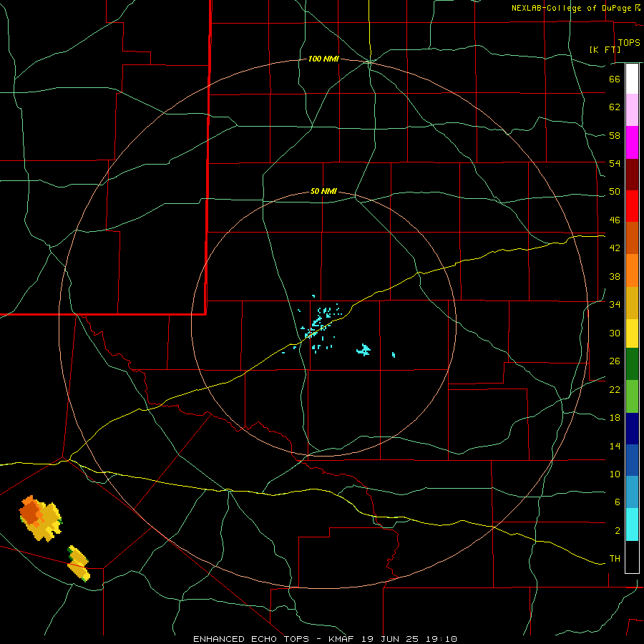Click the 'TOPS' legend heading
Image resolution: width=644 pixels, height=644 pixels.
(x=629, y=43)
